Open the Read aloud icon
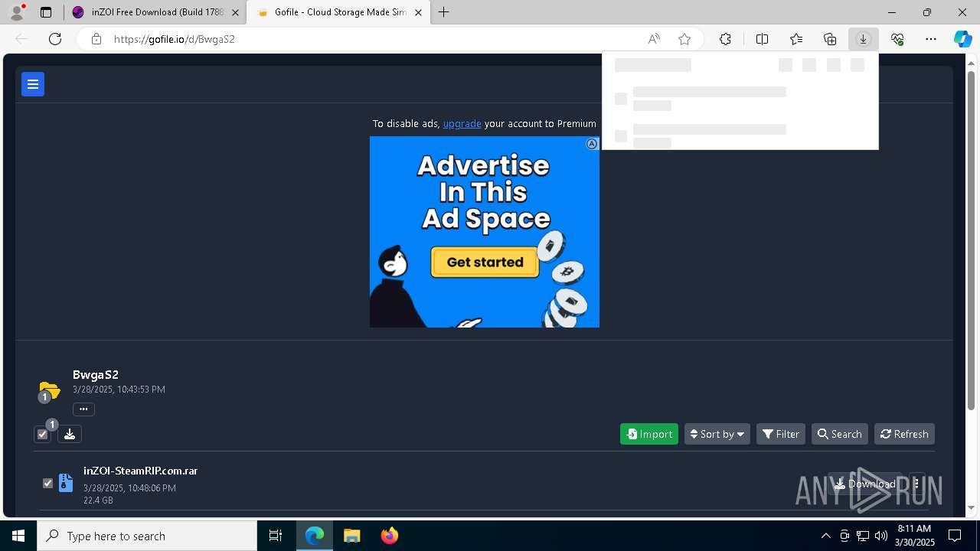 654,39
